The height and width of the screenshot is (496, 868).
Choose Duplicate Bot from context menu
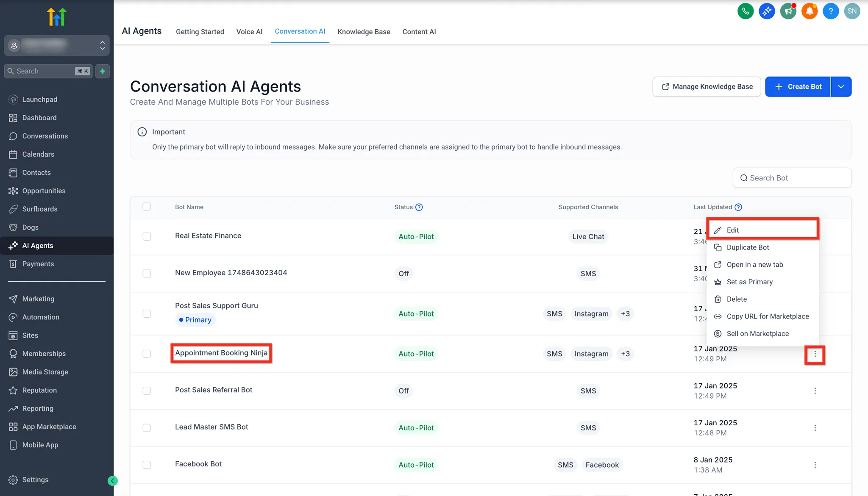click(x=748, y=247)
